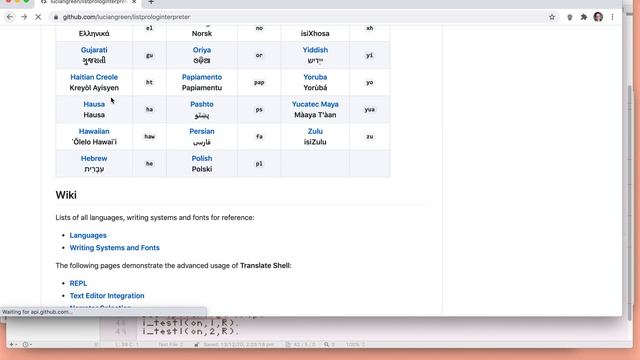Open the Polish language link
This screenshot has height=360, width=640.
(202, 158)
